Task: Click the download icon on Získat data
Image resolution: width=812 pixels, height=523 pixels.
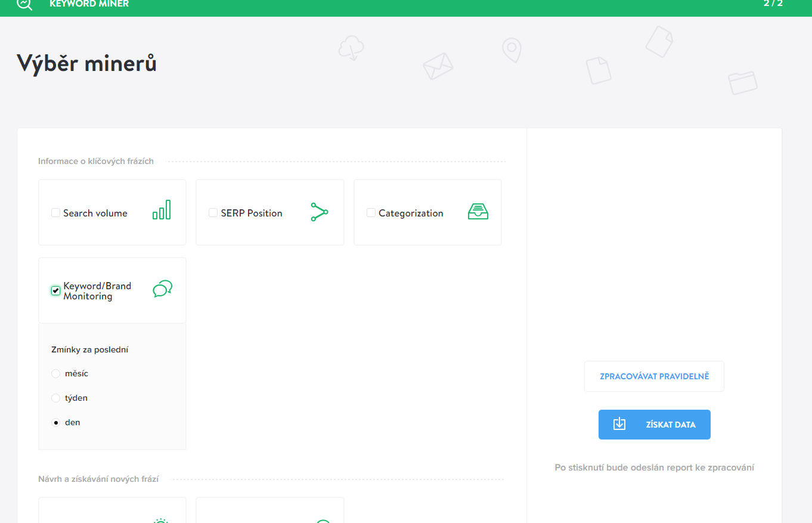Action: (x=619, y=424)
